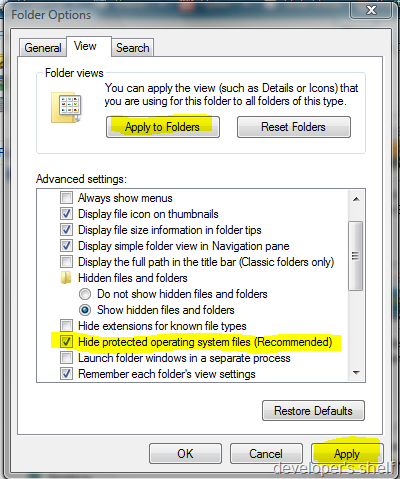400x479 pixels.
Task: Enable Display the full path in title bar
Action: [66, 262]
